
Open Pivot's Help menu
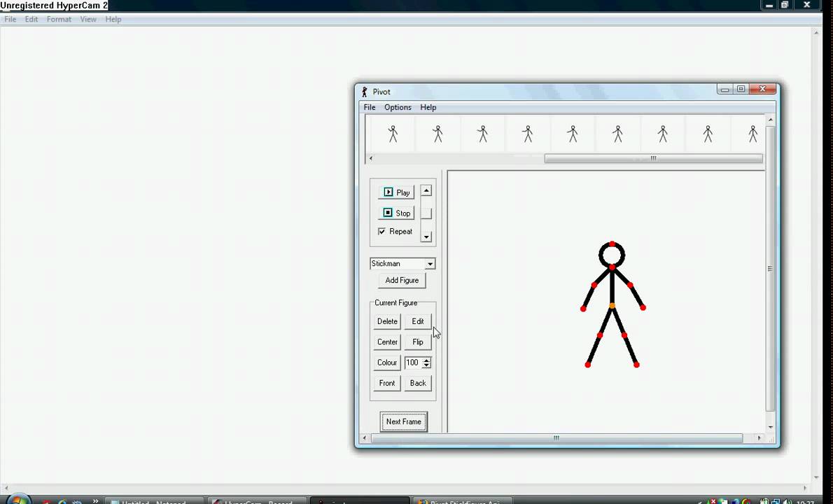point(428,107)
